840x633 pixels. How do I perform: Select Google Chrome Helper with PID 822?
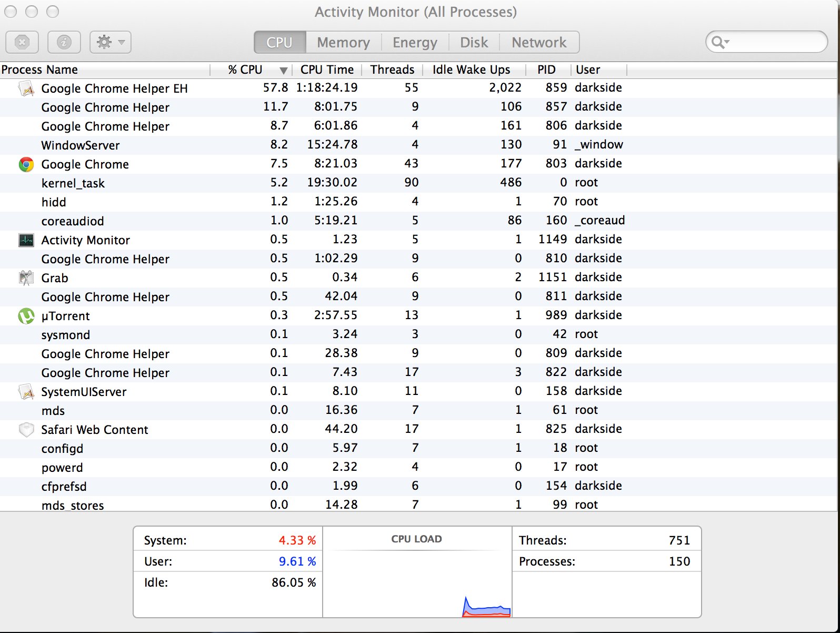click(x=418, y=373)
